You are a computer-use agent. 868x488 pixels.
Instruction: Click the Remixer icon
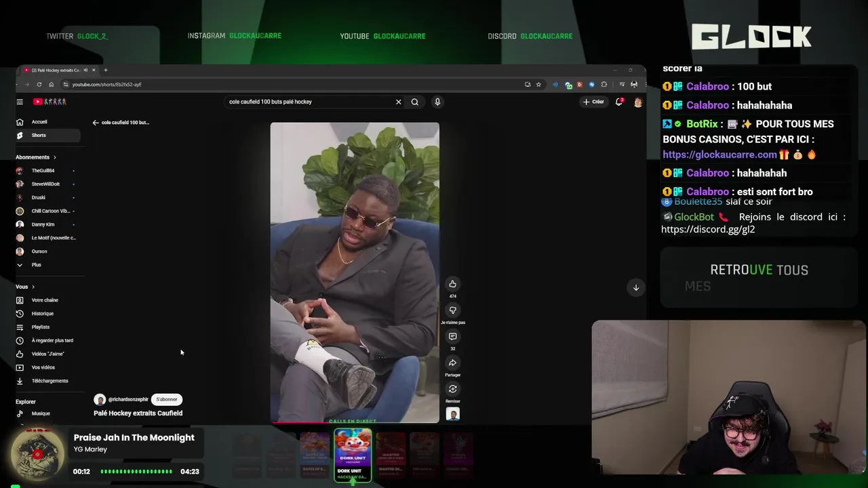pyautogui.click(x=452, y=389)
